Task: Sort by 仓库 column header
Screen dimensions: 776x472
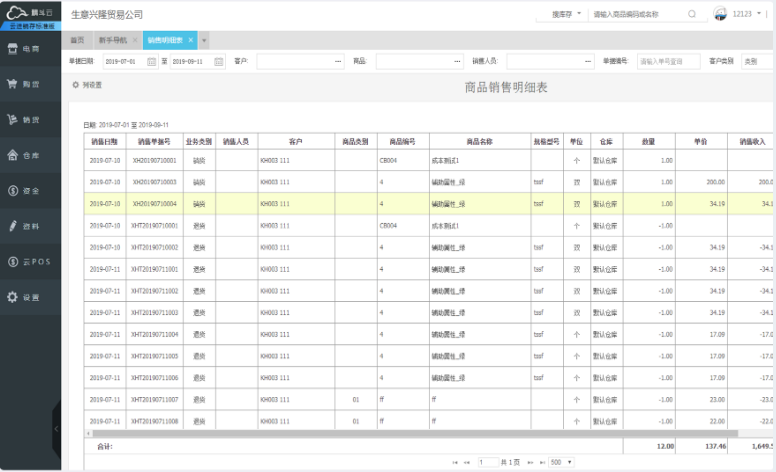Action: coord(606,142)
